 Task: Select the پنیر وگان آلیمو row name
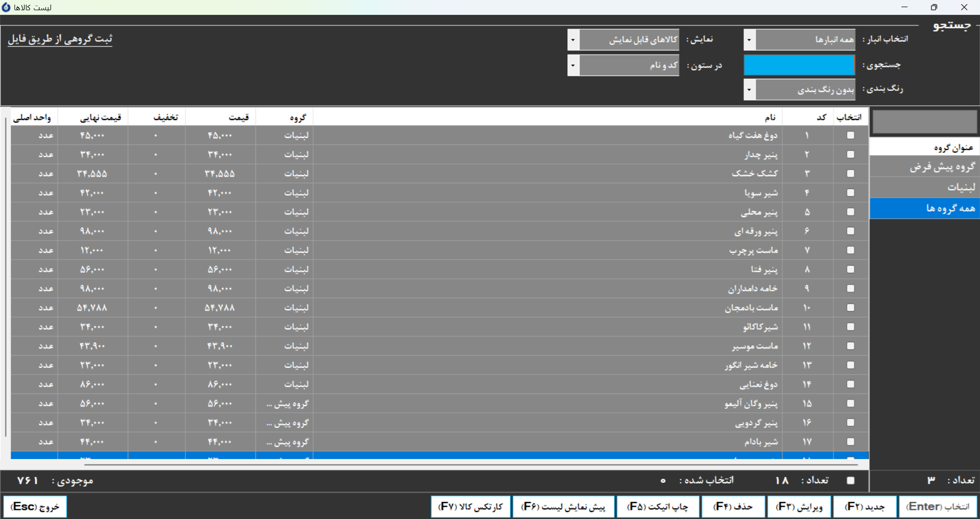tap(751, 404)
